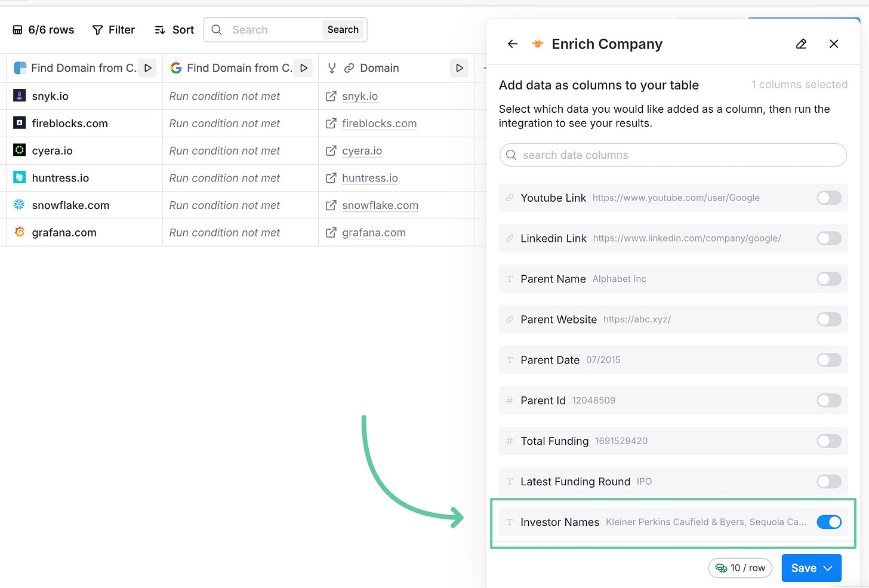Click the search data columns field
869x588 pixels.
[x=673, y=155]
